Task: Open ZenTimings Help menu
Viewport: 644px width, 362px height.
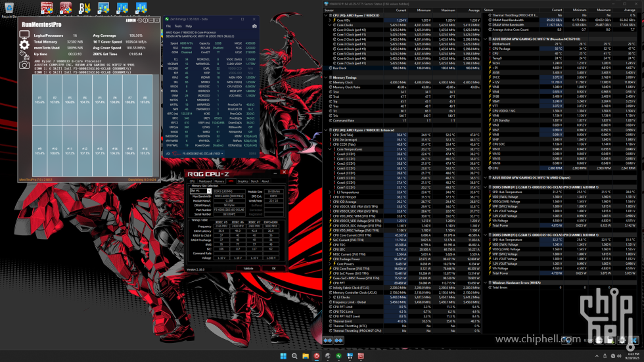Action: tap(189, 26)
